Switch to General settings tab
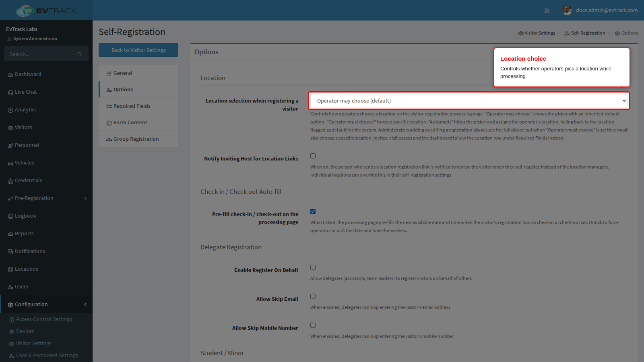Image resolution: width=644 pixels, height=362 pixels. tap(138, 73)
